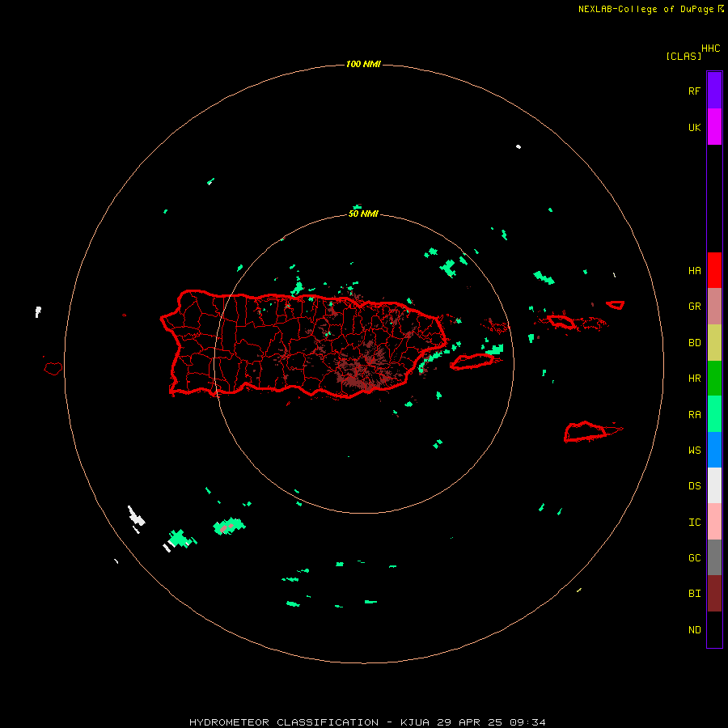Click the HR legend label

pos(694,379)
